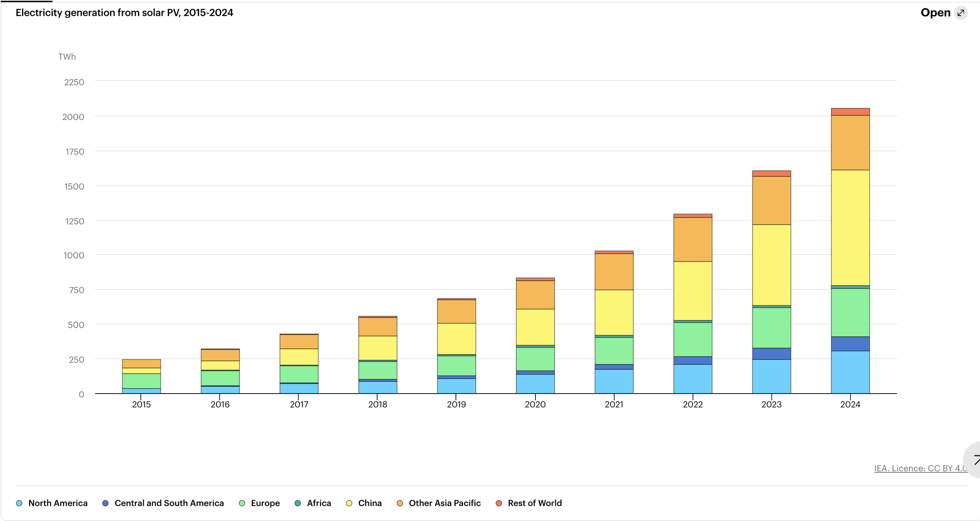Select the Other Asia Pacific segment of 2024 bar
The image size is (980, 521).
pyautogui.click(x=850, y=143)
